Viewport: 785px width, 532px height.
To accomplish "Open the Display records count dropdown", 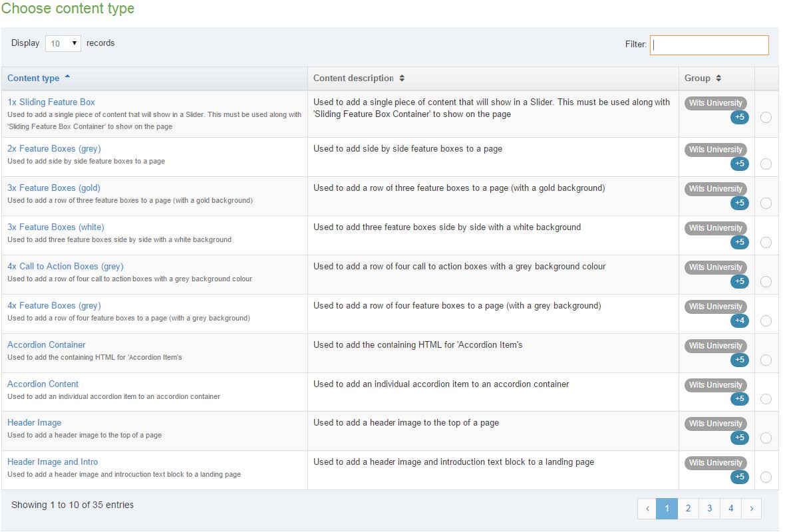I will tap(63, 43).
